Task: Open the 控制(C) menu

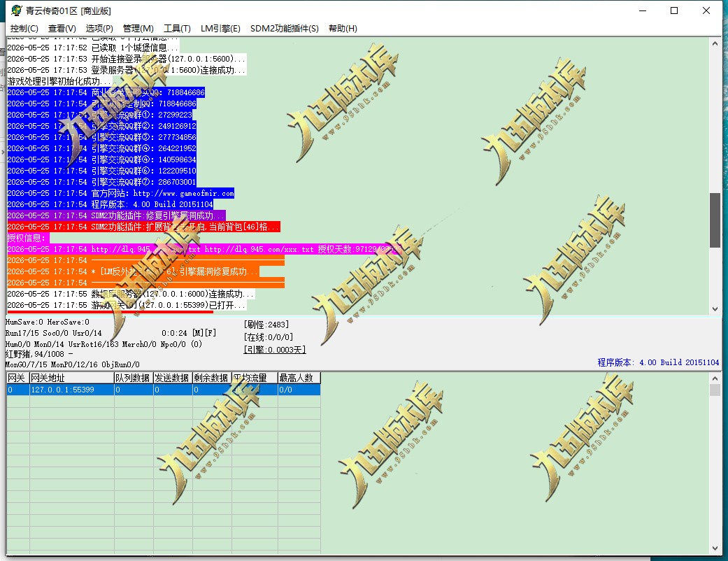Action: (24, 28)
